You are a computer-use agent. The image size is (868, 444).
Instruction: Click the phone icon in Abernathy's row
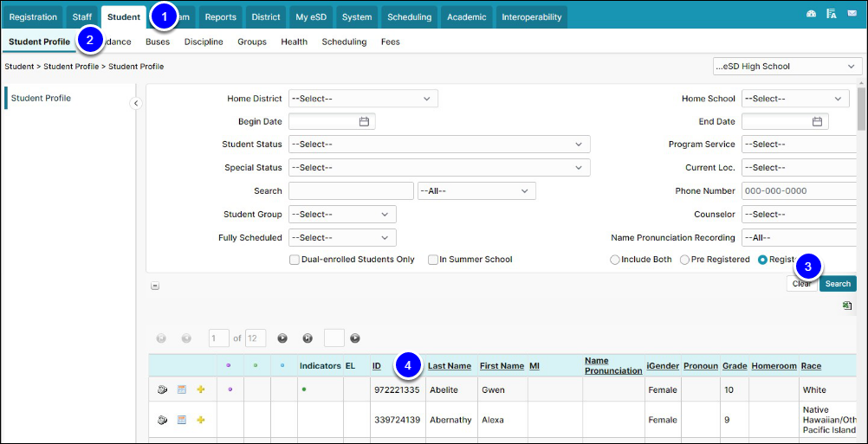pyautogui.click(x=162, y=420)
